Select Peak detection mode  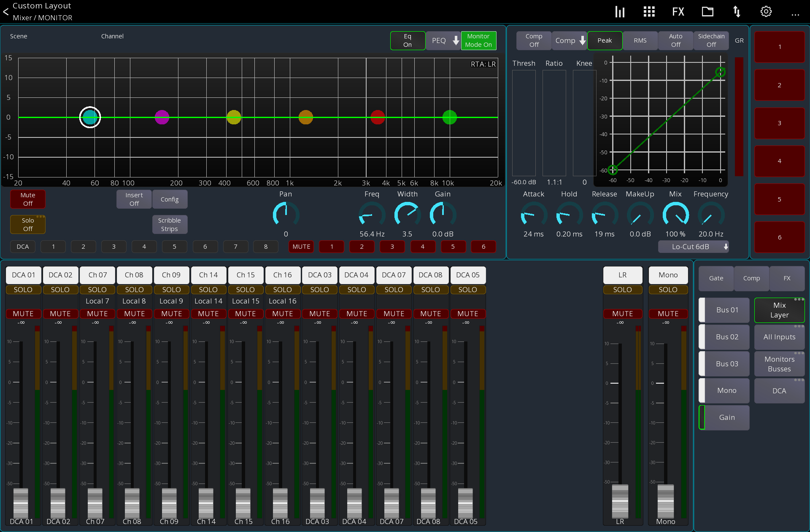[x=605, y=40]
